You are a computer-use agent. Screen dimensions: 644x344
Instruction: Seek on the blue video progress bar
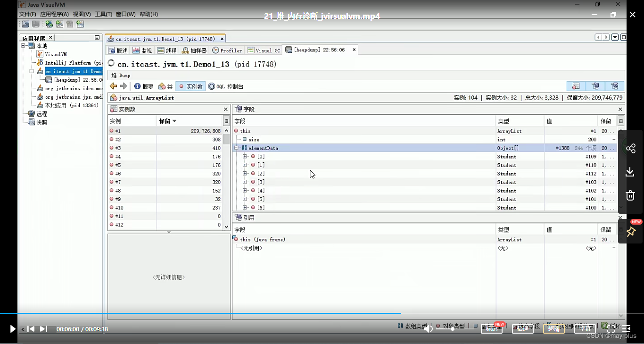(x=322, y=313)
